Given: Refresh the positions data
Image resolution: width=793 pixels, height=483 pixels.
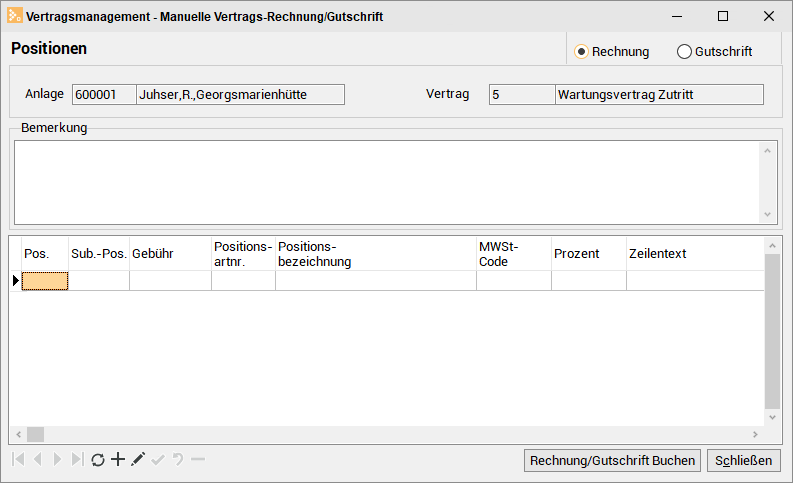Looking at the screenshot, I should click(x=98, y=459).
